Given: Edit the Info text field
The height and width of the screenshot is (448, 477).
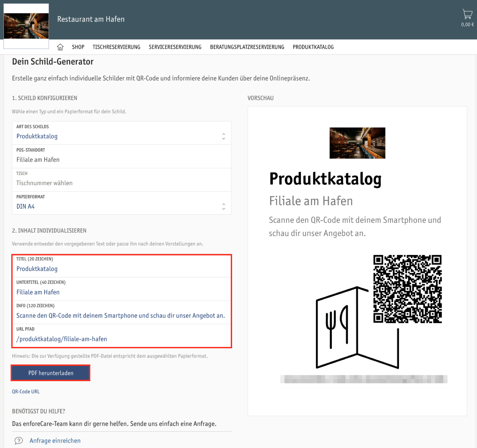Looking at the screenshot, I should click(x=122, y=312).
